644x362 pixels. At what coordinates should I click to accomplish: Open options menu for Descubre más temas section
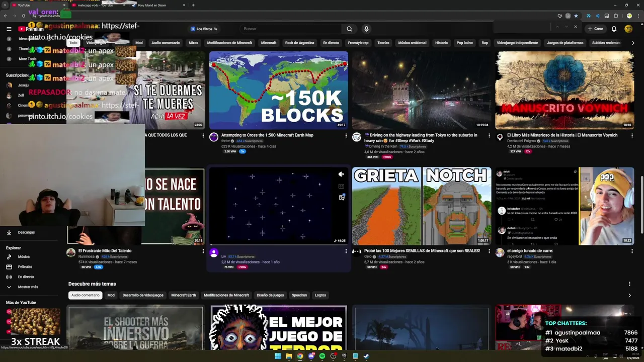[x=629, y=284]
